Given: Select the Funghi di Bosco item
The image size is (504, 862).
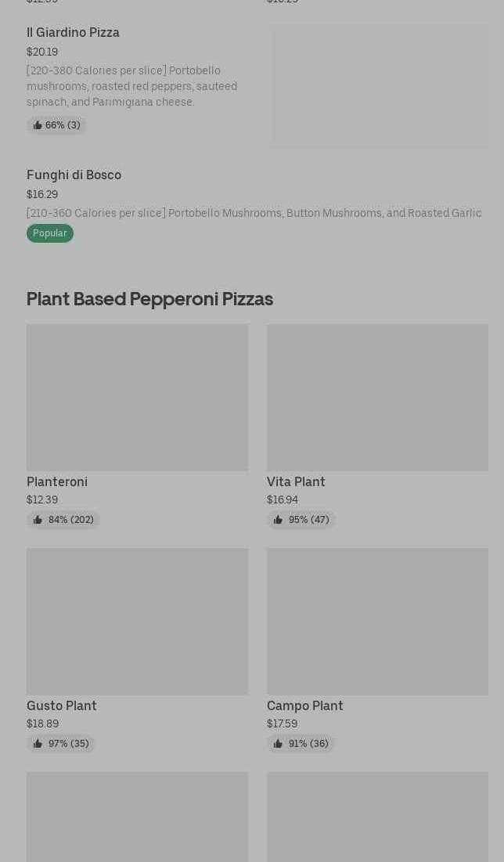Looking at the screenshot, I should click(x=74, y=175).
